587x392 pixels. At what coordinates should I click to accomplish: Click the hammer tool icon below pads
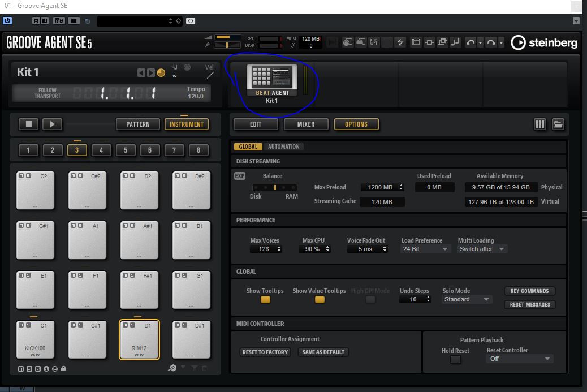(x=172, y=368)
